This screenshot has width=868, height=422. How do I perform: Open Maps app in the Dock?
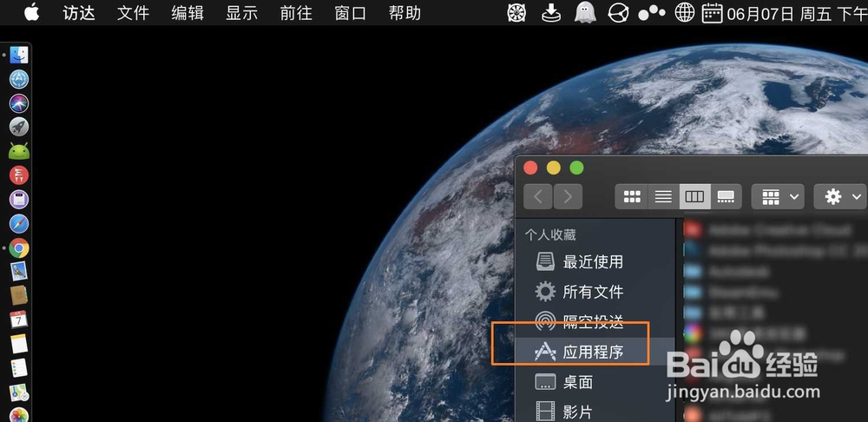[19, 392]
